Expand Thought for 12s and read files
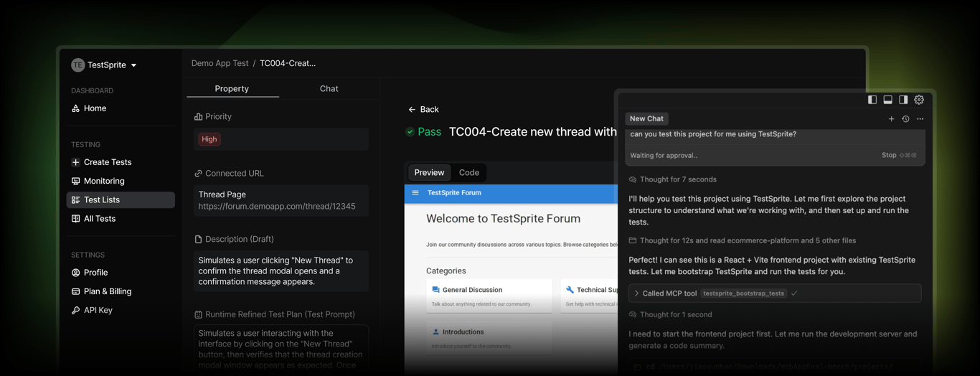980x376 pixels. 742,240
